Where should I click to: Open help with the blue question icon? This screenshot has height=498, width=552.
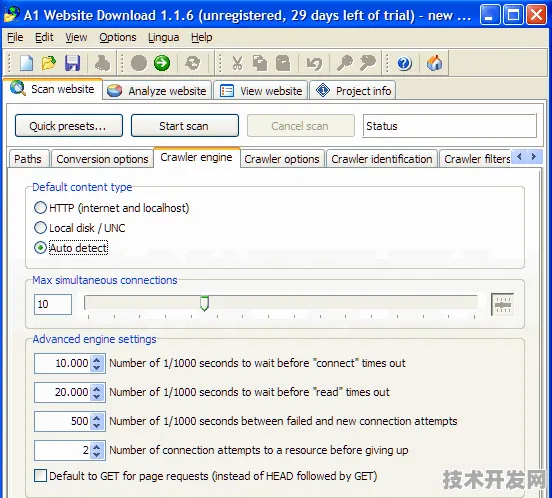tap(404, 63)
